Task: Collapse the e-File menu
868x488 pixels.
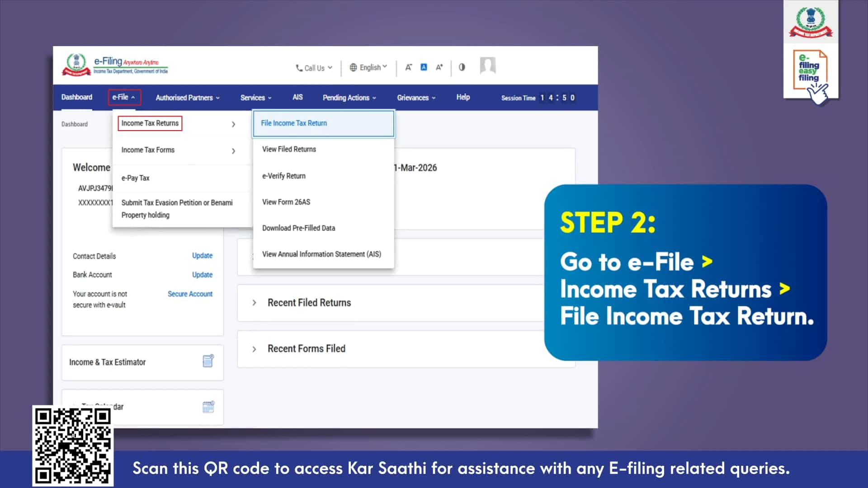Action: coord(124,97)
